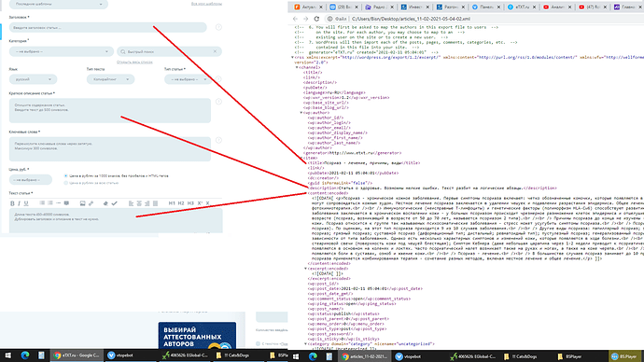This screenshot has width=644, height=362.
Task: Insert an image via editor toolbar
Action: pyautogui.click(x=82, y=203)
